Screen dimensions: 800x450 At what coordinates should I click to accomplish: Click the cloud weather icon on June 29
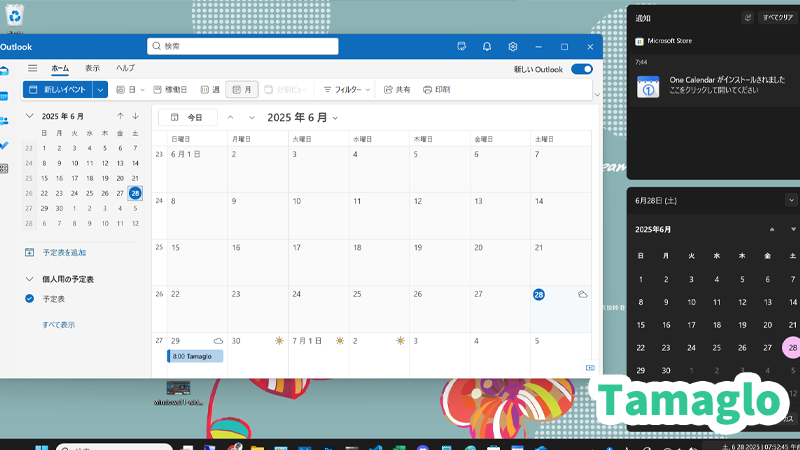(x=218, y=341)
